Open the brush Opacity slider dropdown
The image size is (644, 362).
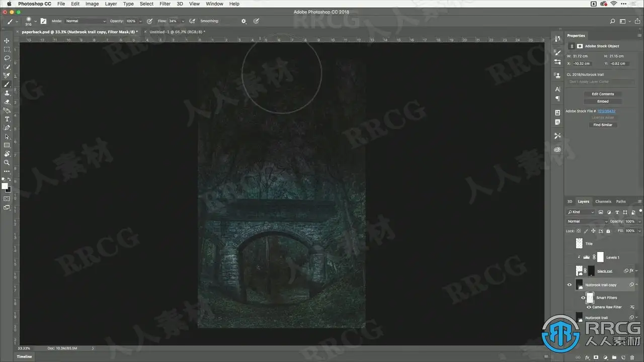click(x=139, y=21)
